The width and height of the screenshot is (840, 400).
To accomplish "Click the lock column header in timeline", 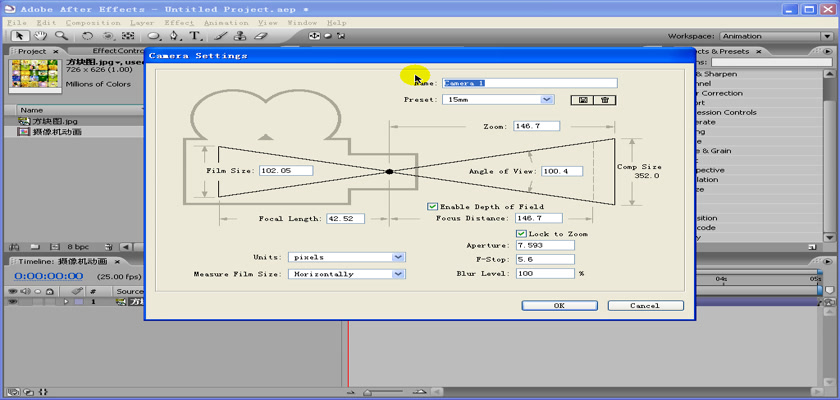I will (49, 291).
